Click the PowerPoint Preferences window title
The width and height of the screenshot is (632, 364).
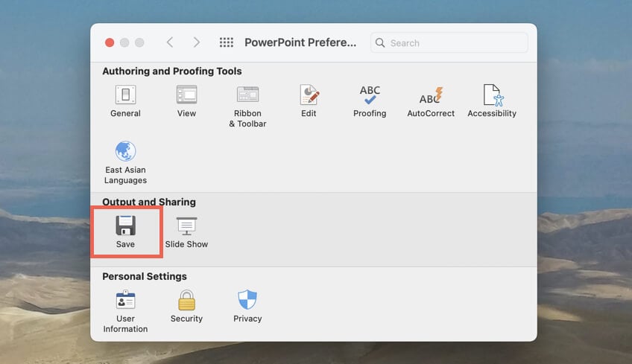point(300,42)
